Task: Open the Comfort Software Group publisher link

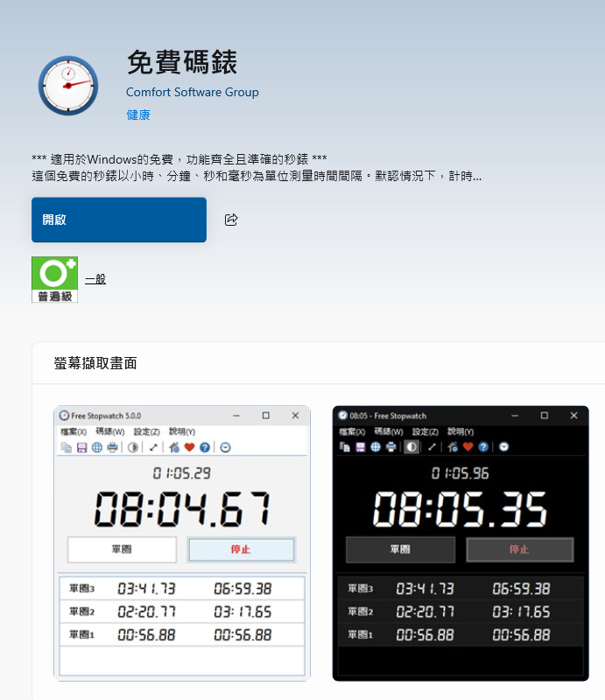Action: point(192,92)
